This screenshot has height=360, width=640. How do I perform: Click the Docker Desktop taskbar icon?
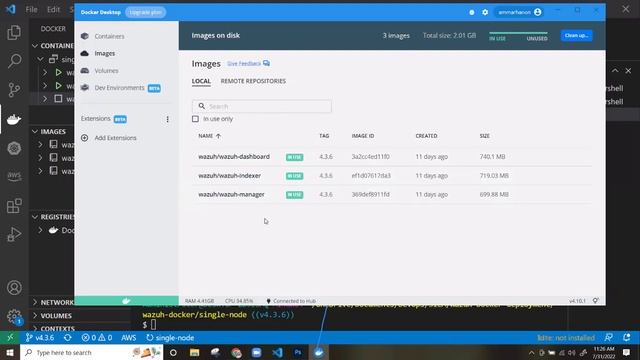click(x=319, y=352)
